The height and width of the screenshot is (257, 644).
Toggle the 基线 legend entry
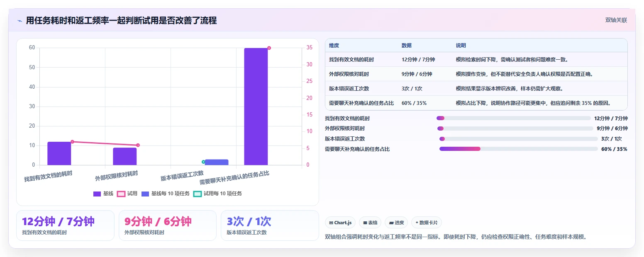[103, 194]
